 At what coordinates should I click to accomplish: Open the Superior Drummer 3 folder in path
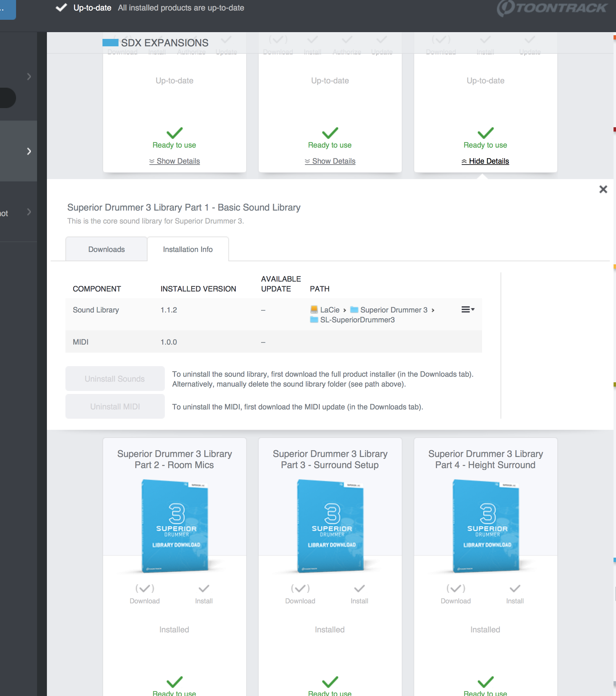[393, 310]
